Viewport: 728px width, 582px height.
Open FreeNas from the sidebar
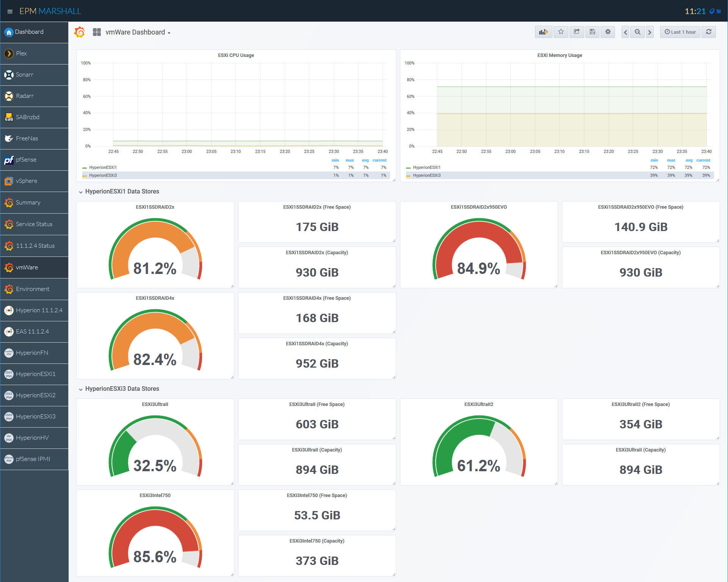click(x=34, y=138)
